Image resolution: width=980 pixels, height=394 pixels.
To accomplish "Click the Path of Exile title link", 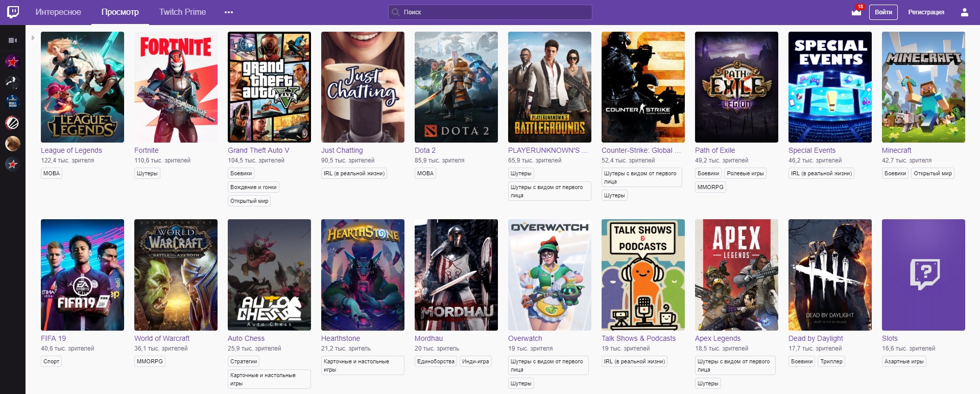I will [x=715, y=150].
